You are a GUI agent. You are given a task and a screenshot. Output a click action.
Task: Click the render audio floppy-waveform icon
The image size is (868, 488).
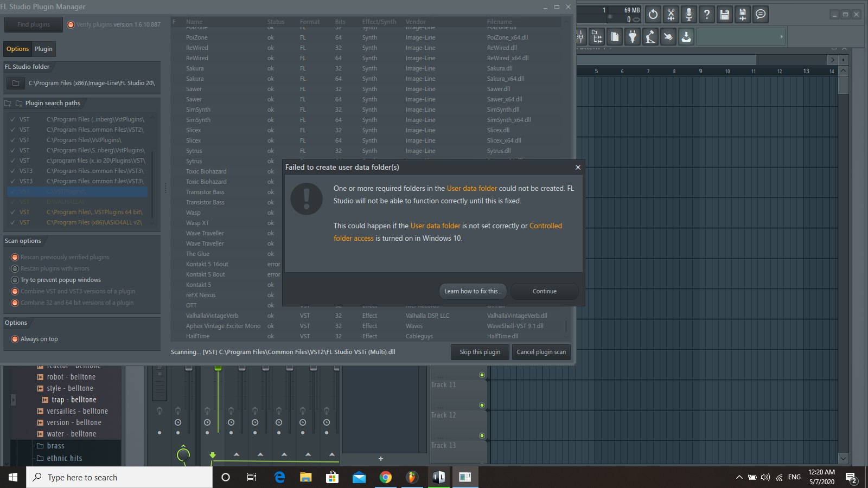pos(743,15)
